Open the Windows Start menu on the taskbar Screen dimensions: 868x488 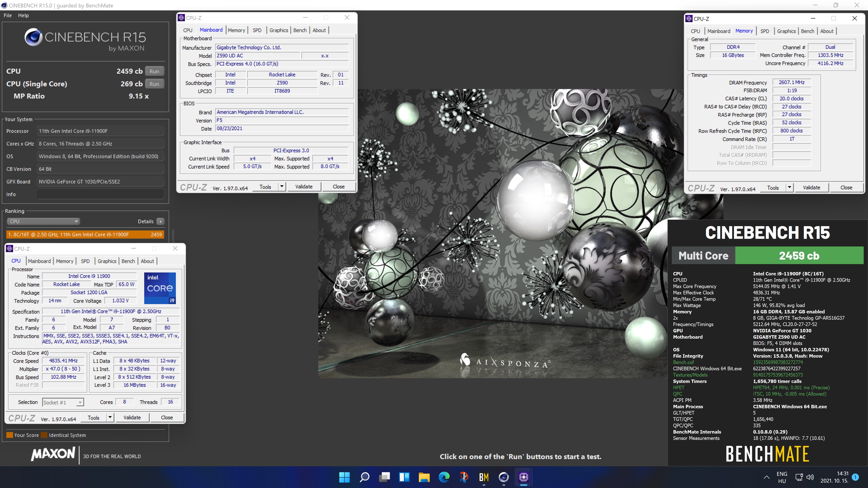tap(344, 477)
